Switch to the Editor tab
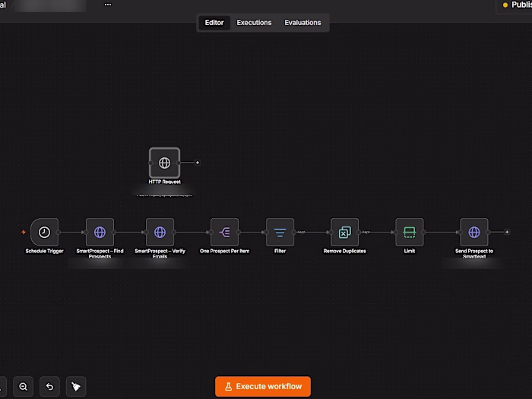Image resolution: width=532 pixels, height=399 pixels. [x=214, y=23]
